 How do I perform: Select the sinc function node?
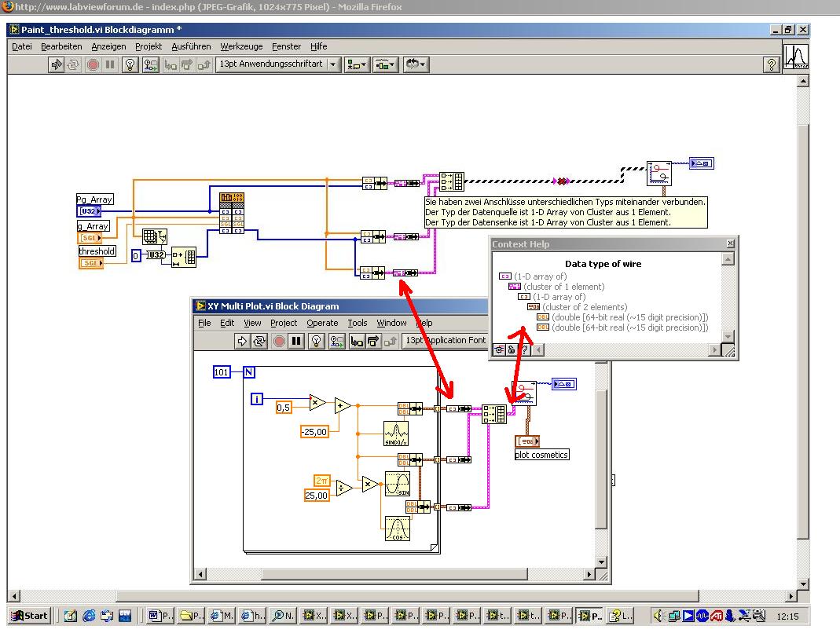coord(397,434)
